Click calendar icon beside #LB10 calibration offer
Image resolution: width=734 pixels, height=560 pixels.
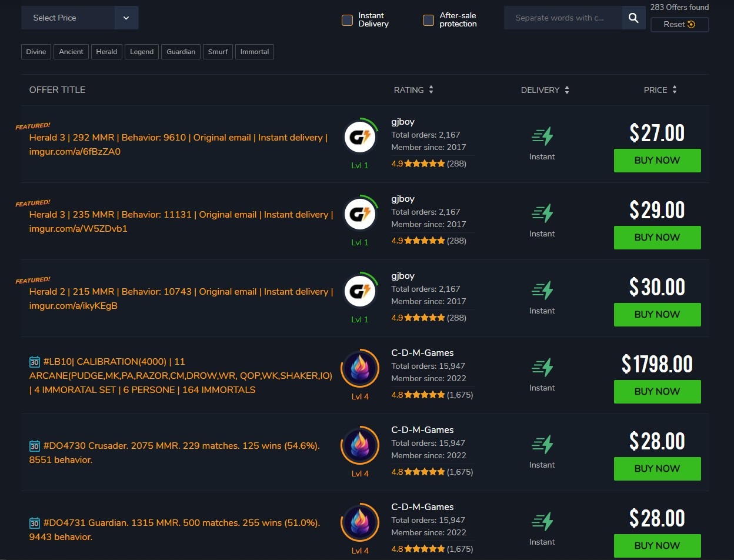pyautogui.click(x=35, y=362)
